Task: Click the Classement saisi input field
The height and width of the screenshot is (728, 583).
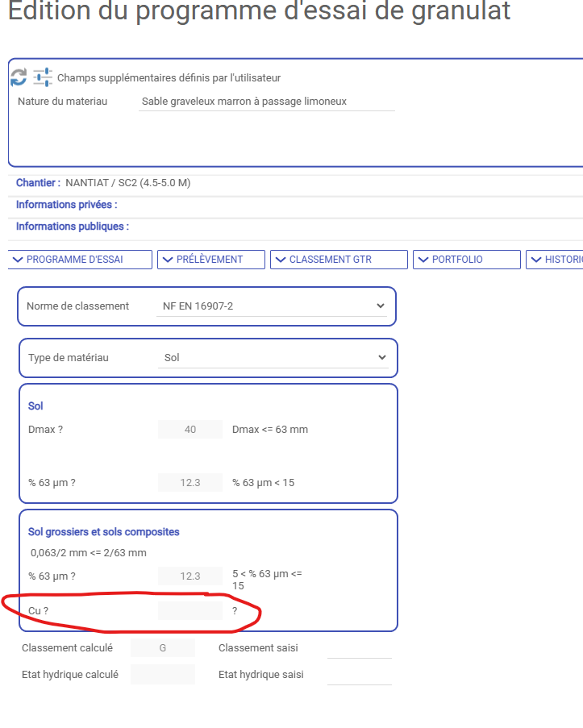Action: point(359,648)
